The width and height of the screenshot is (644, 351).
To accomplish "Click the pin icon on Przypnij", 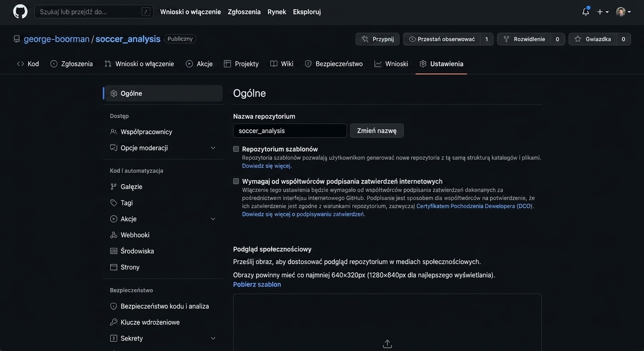I will [x=365, y=39].
